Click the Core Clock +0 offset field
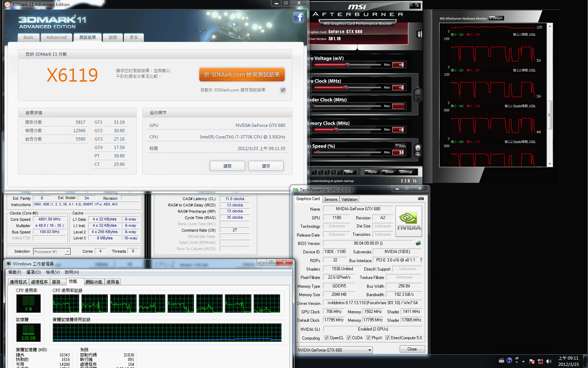588x368 pixels. [x=399, y=88]
